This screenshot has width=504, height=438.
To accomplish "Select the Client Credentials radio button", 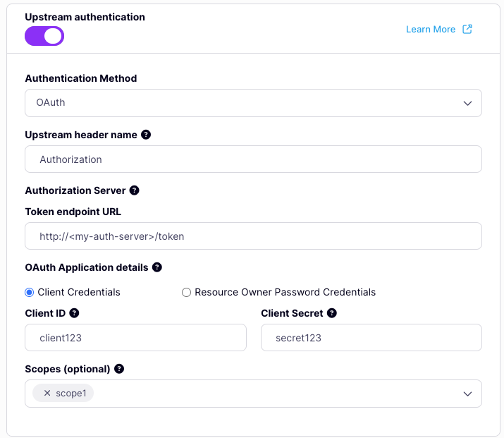I will click(30, 292).
